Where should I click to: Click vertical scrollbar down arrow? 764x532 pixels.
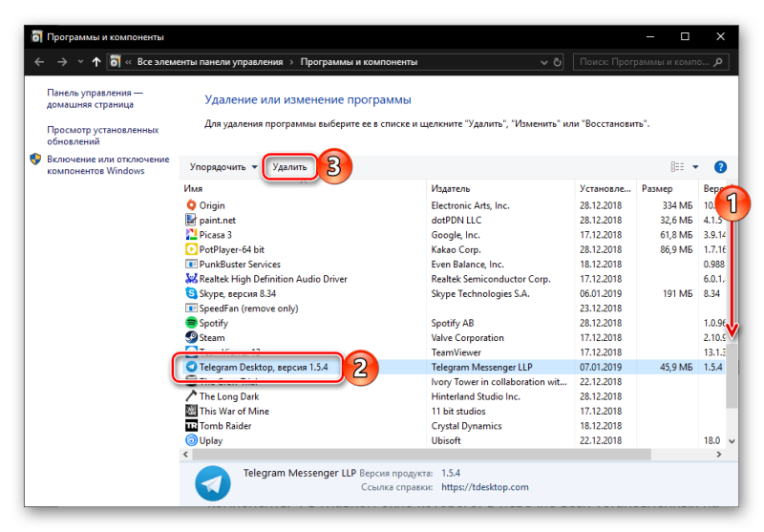point(732,441)
